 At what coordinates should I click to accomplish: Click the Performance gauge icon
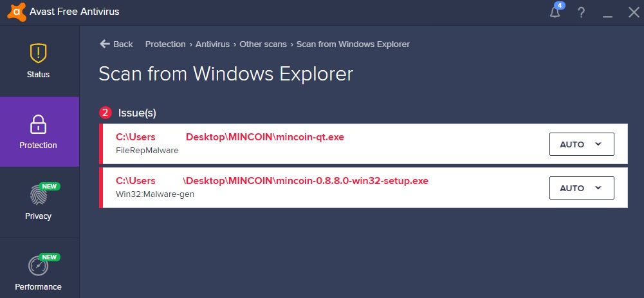[38, 266]
